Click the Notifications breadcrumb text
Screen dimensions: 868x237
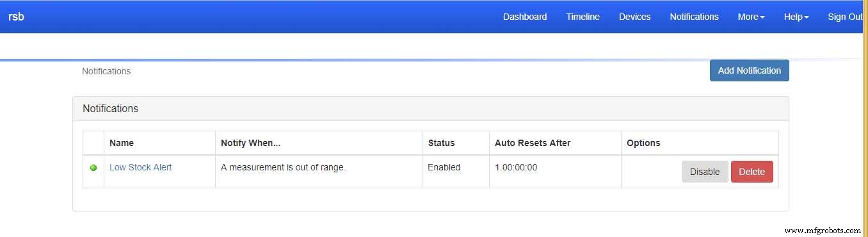click(106, 71)
